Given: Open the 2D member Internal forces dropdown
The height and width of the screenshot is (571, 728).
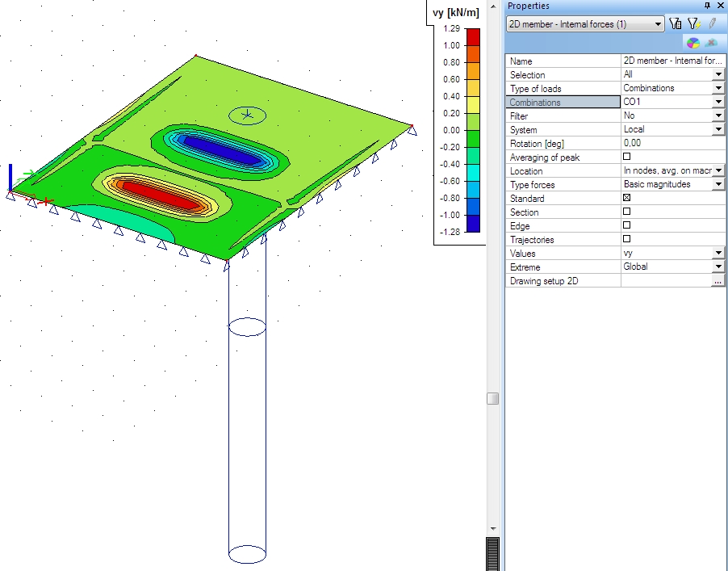Looking at the screenshot, I should [x=659, y=24].
